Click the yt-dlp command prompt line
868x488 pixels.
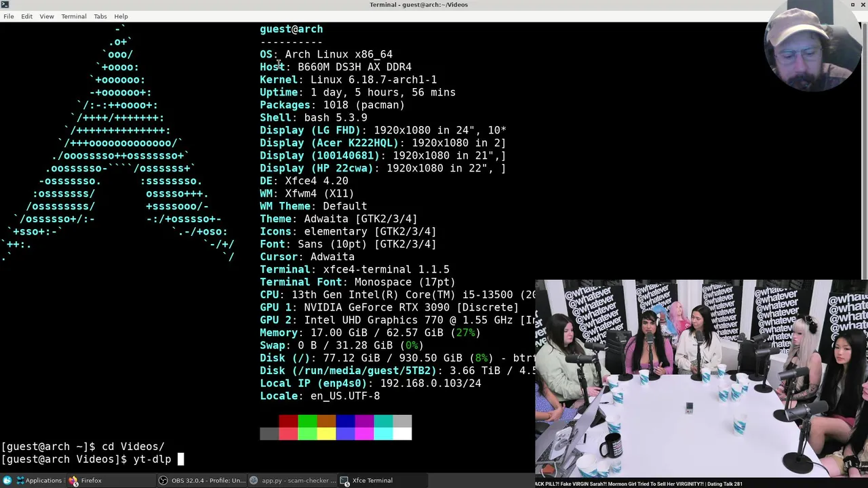pos(92,460)
